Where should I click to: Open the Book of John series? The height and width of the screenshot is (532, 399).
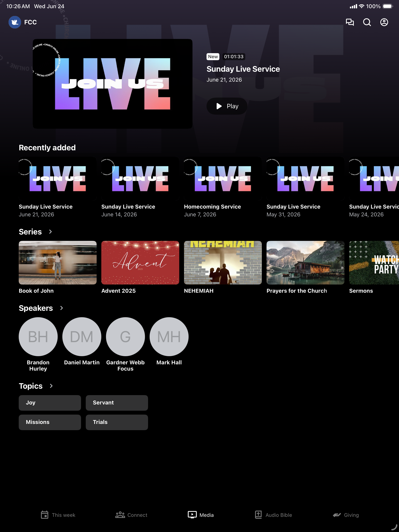57,263
